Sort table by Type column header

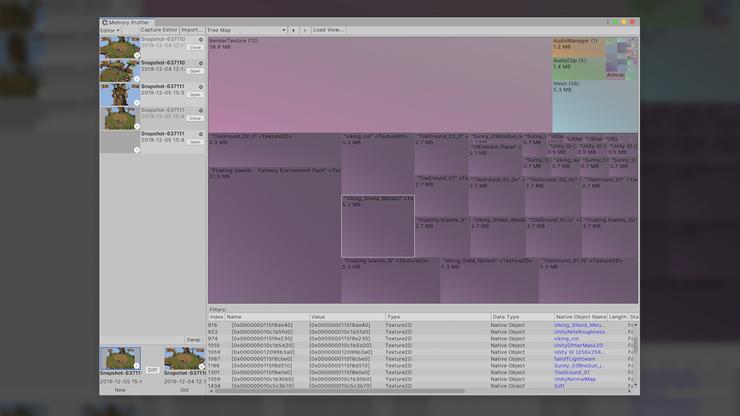[x=437, y=317]
